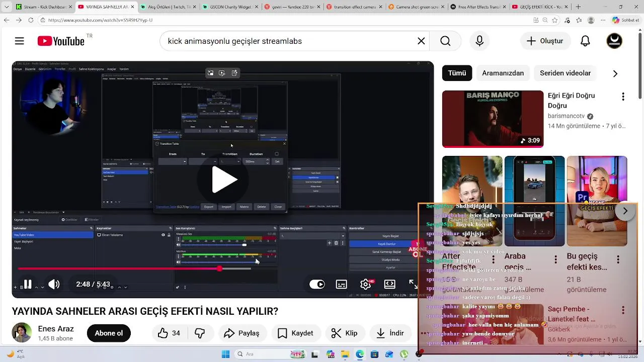Open a new browser tab
The width and height of the screenshot is (644, 362).
(579, 7)
